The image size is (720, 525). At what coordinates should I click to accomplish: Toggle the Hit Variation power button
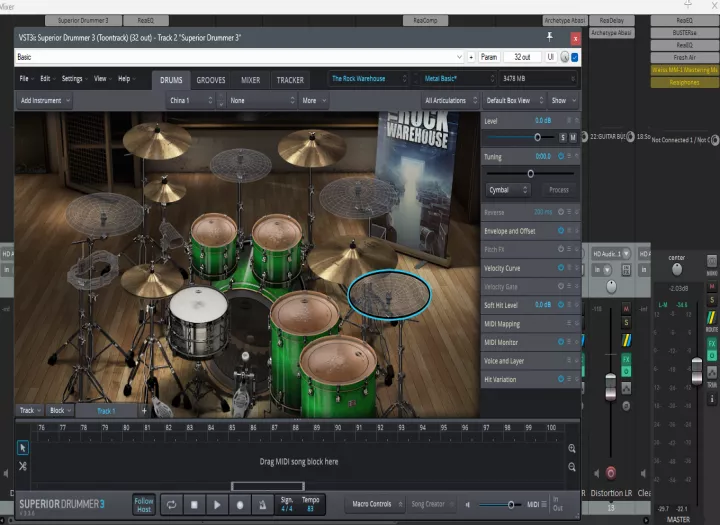click(561, 379)
